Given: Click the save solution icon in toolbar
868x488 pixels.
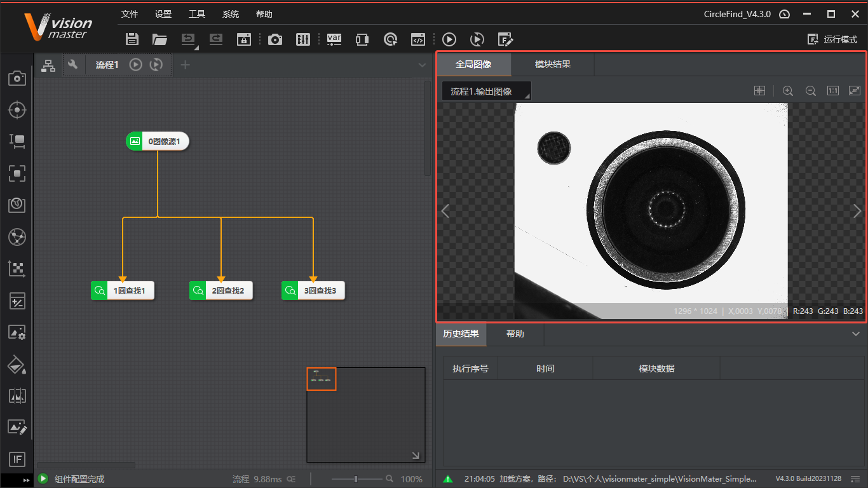Looking at the screenshot, I should [x=132, y=39].
